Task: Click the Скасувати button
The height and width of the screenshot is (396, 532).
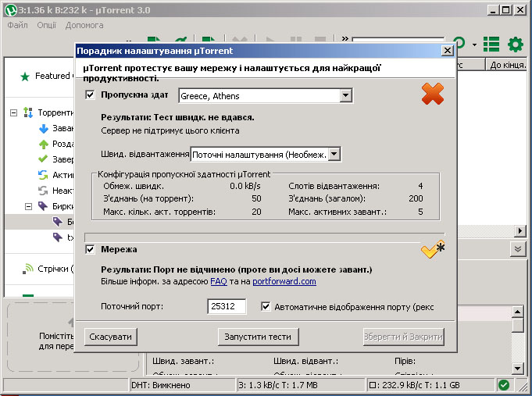Action: click(111, 337)
